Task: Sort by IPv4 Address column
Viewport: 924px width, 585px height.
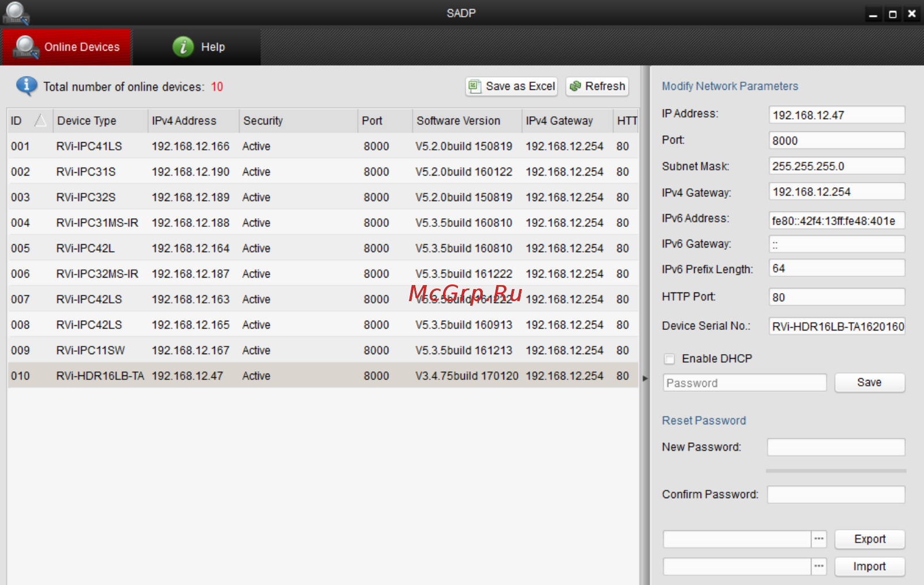Action: (194, 121)
